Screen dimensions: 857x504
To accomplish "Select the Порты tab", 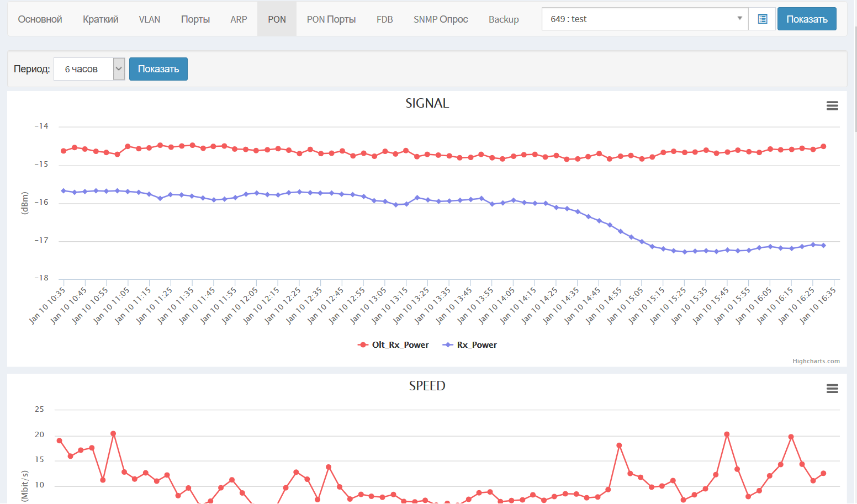I will coord(195,19).
